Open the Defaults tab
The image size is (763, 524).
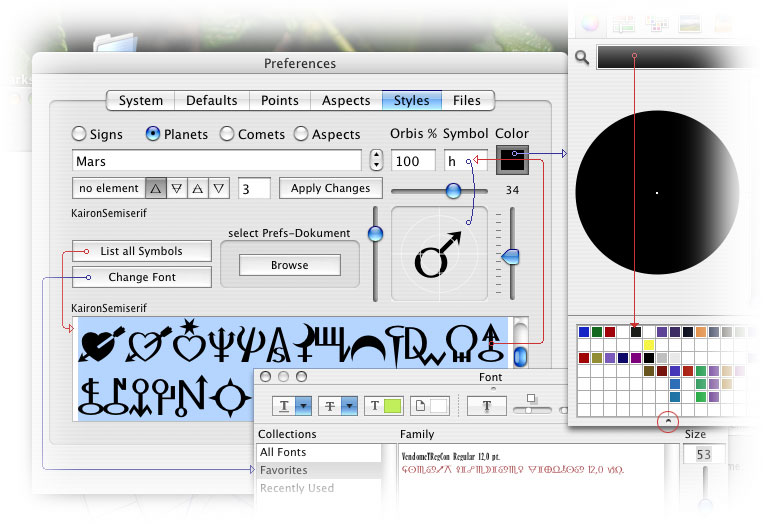[212, 101]
